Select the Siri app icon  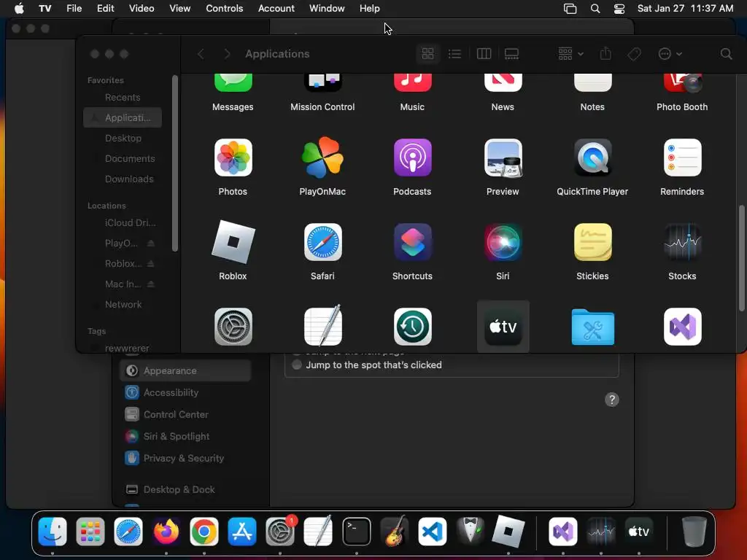click(503, 242)
